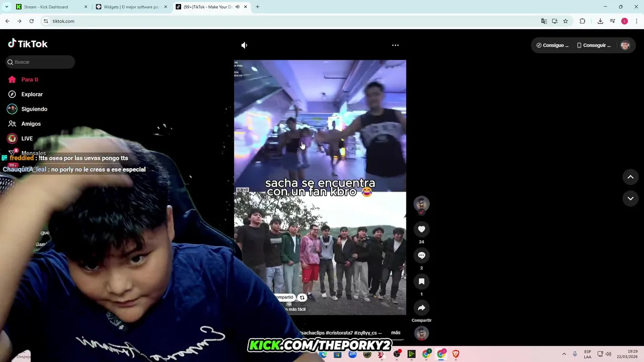Close the TikTok browser tab
The height and width of the screenshot is (362, 644).
point(246,7)
